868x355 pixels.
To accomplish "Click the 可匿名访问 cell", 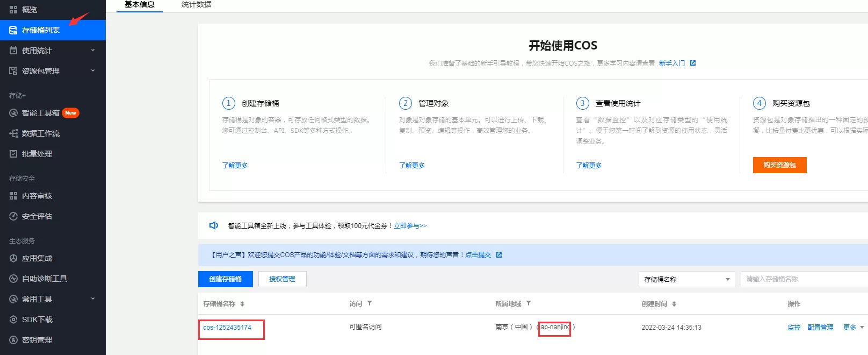I will (365, 327).
